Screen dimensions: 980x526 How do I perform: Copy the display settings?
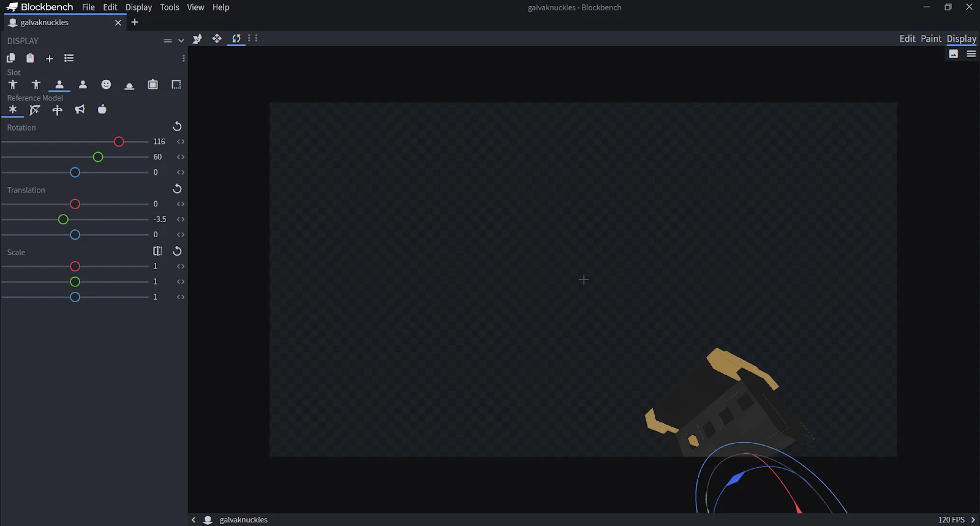11,58
